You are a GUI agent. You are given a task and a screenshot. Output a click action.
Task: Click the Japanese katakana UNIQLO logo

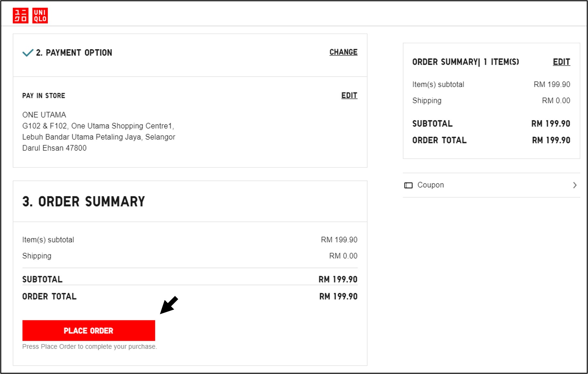point(21,15)
